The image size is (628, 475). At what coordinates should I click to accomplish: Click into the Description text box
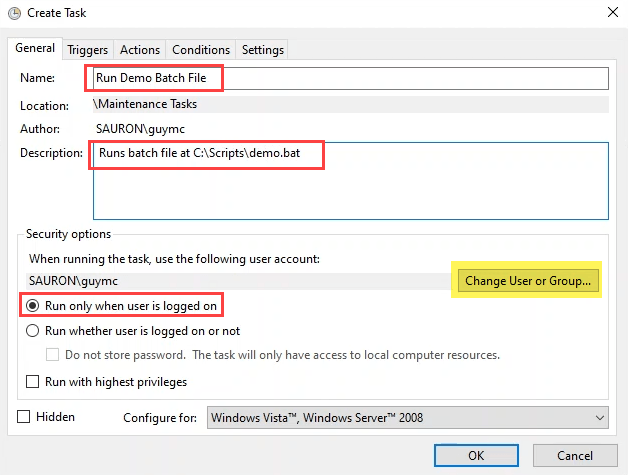[x=350, y=180]
